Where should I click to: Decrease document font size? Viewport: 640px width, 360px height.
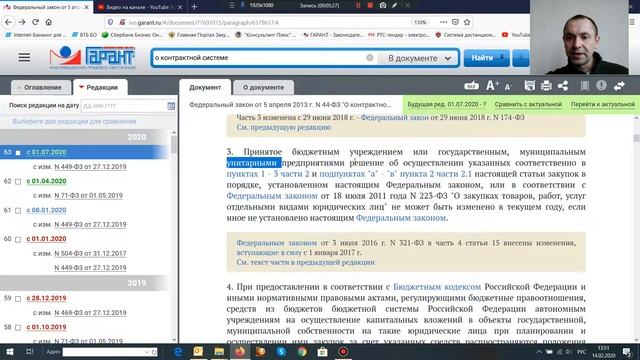tap(508, 87)
